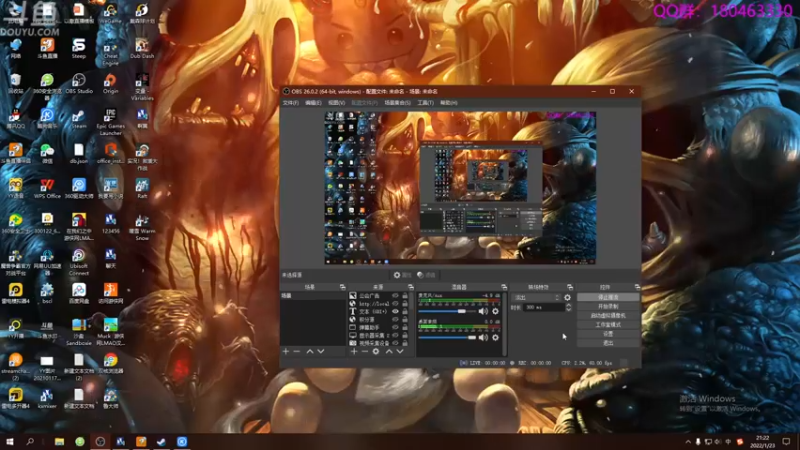
Task: Open the fade transition properties gear
Action: 568,297
